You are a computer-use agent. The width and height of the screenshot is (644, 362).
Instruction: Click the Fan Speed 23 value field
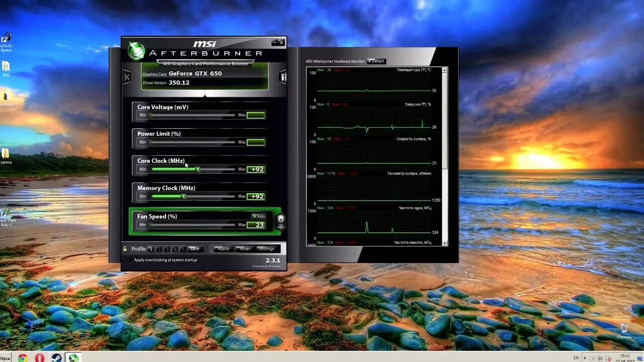pos(256,225)
